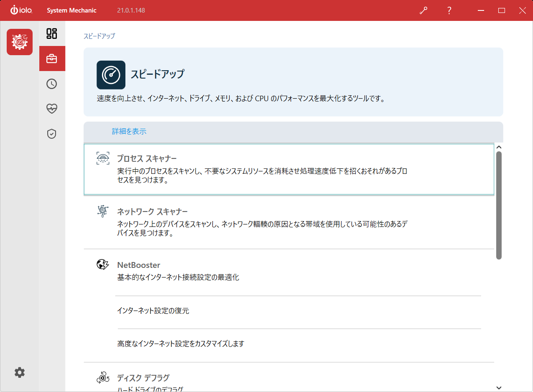Click the スピードアップ breadcrumb link
The height and width of the screenshot is (392, 533).
(x=99, y=36)
